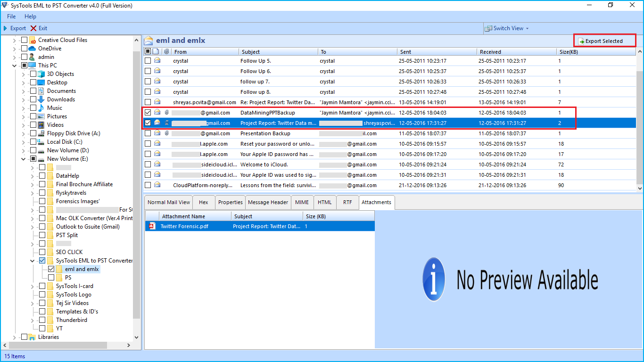Expand the New Volume (D:) node
Image resolution: width=644 pixels, height=362 pixels.
tap(24, 150)
